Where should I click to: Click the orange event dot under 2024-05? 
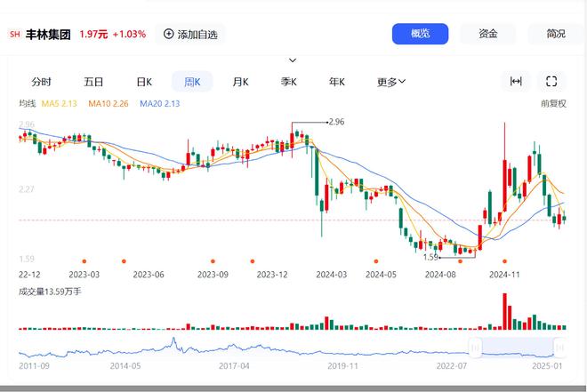coord(376,261)
